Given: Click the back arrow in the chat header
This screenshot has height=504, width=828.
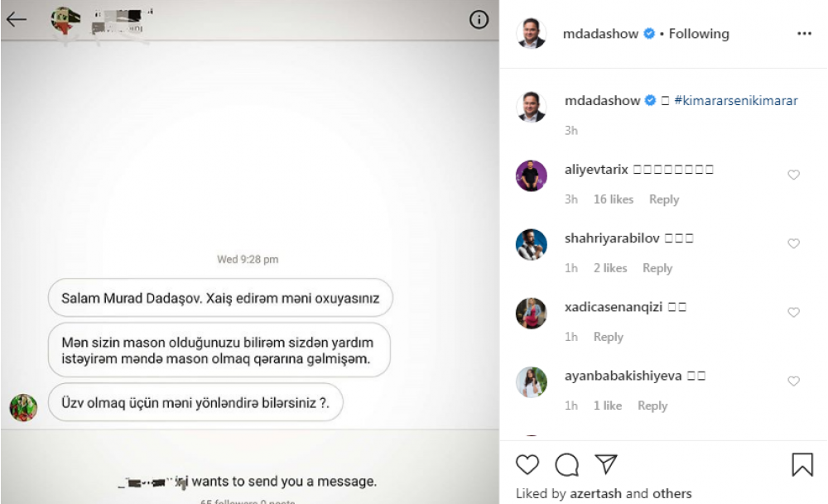Looking at the screenshot, I should 17,20.
